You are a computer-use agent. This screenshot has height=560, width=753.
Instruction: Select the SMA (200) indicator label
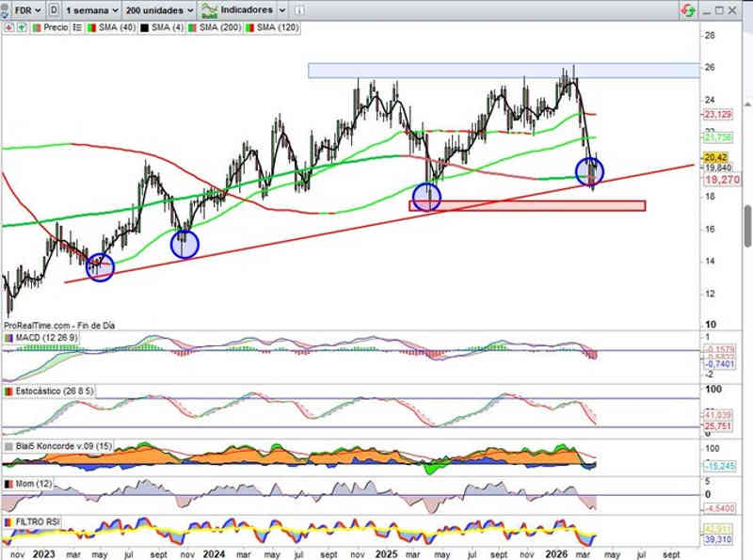tap(220, 28)
